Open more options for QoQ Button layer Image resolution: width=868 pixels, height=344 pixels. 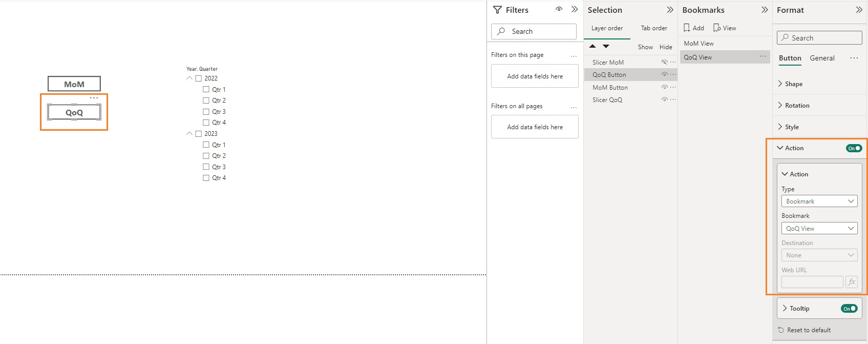[673, 74]
